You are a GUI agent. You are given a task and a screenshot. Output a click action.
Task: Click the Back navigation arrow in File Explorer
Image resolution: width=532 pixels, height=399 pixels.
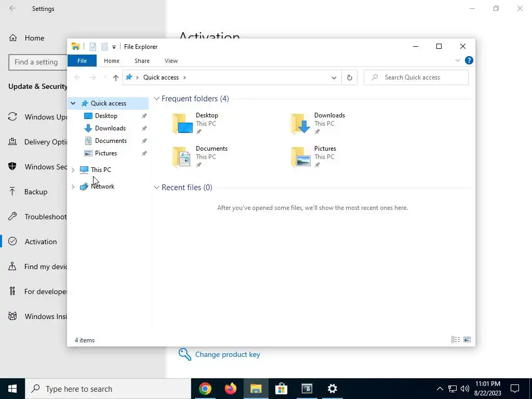[x=77, y=78]
